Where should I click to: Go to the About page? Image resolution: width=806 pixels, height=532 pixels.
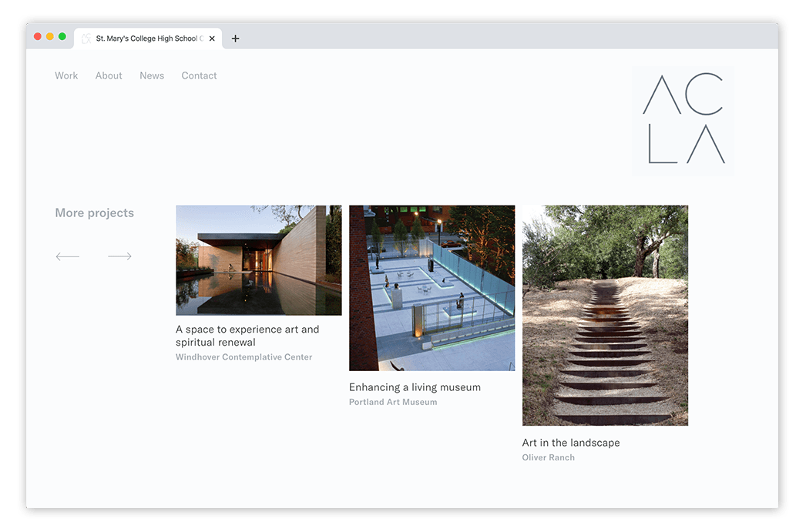pyautogui.click(x=109, y=75)
